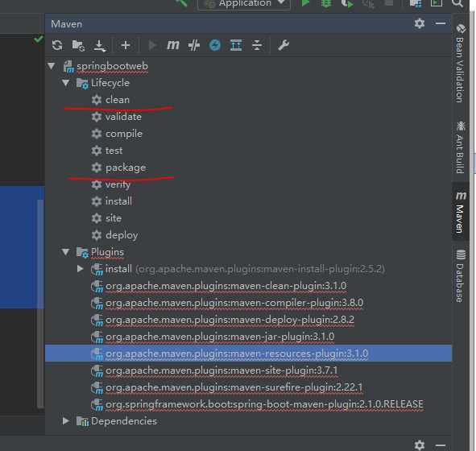Click gear icon beside clean

click(x=97, y=100)
